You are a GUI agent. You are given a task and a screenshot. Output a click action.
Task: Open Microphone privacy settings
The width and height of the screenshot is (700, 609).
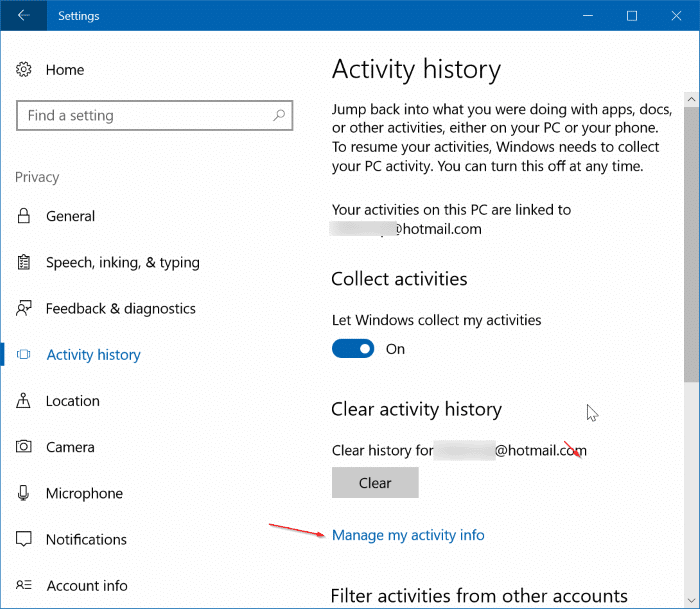(84, 493)
